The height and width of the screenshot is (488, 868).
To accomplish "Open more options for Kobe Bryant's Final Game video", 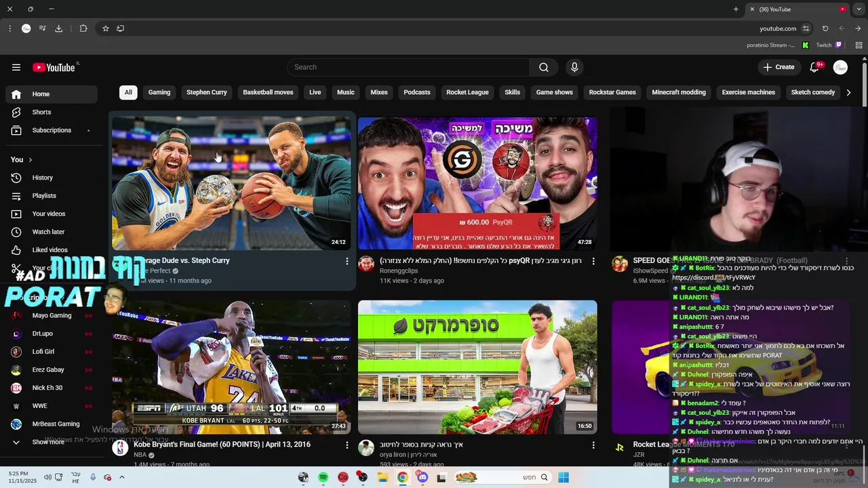I will coord(347,445).
